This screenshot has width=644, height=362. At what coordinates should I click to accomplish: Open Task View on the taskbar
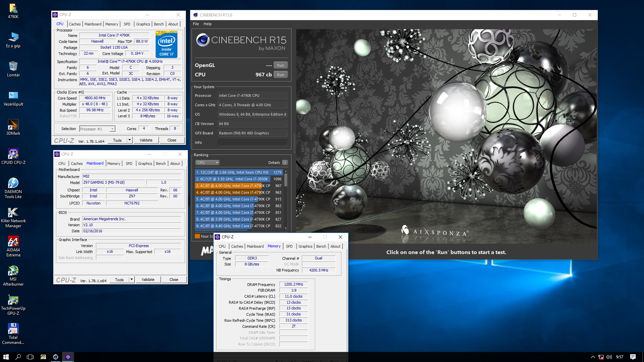coord(30,357)
